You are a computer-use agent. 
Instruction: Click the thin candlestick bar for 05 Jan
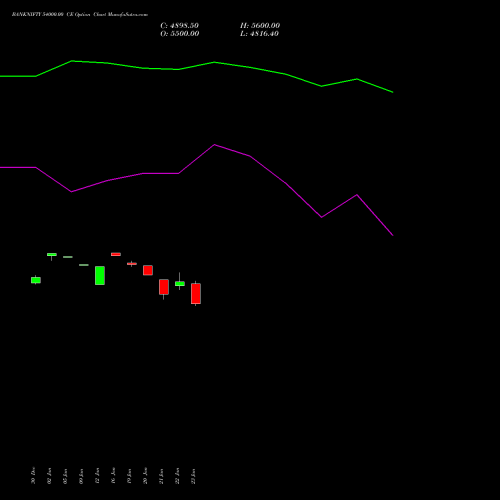[68, 257]
